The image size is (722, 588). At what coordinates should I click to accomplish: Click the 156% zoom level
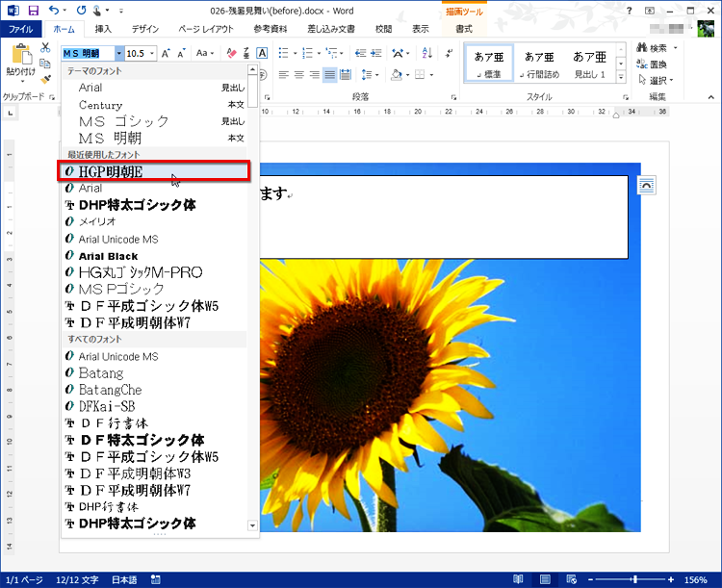click(x=696, y=579)
